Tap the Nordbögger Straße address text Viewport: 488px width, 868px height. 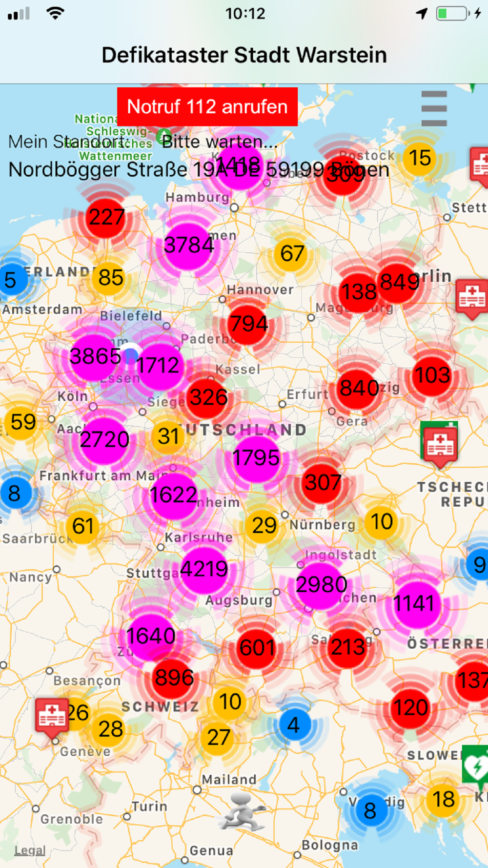pyautogui.click(x=199, y=170)
